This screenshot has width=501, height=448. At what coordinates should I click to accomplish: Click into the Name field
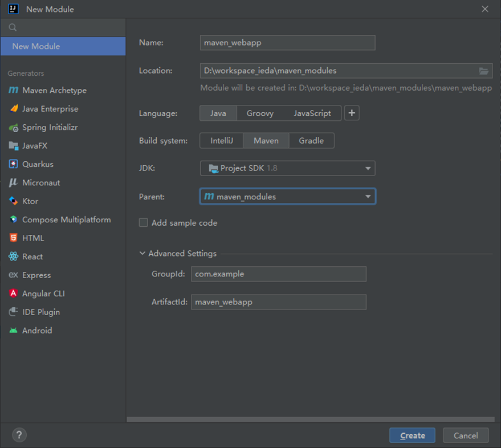[288, 43]
